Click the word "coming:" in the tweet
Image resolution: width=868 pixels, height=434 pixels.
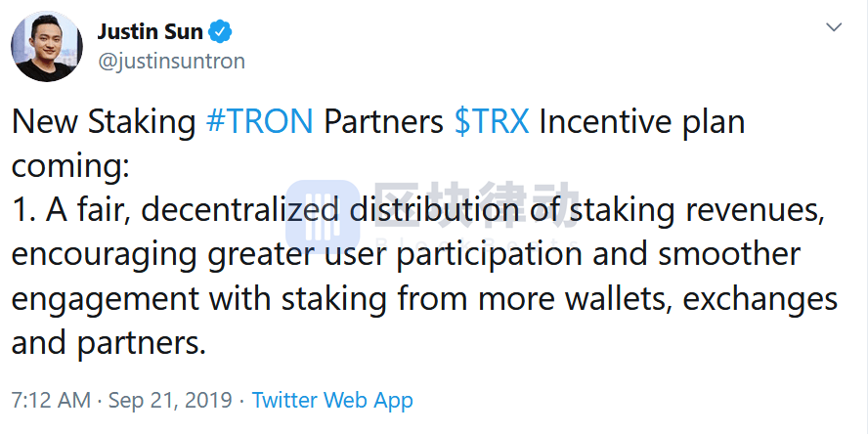tap(70, 167)
